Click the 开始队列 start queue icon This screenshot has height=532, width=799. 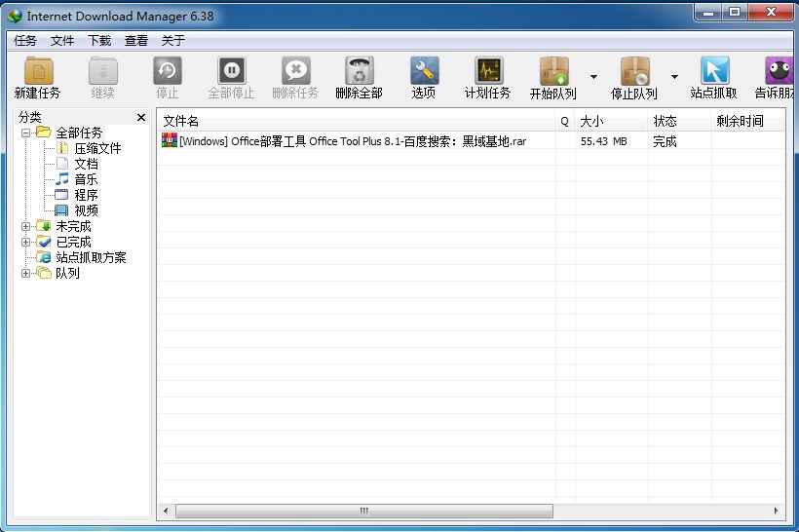pyautogui.click(x=553, y=71)
